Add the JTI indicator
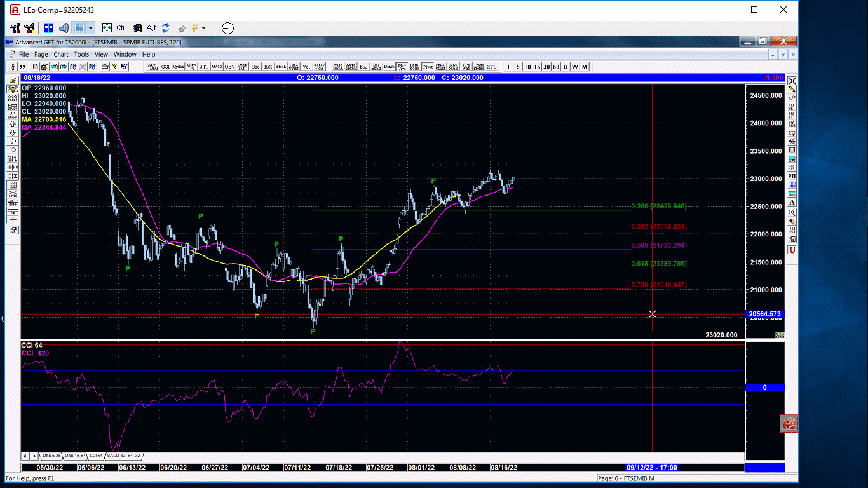Viewport: 868px width, 488px height. tap(203, 67)
